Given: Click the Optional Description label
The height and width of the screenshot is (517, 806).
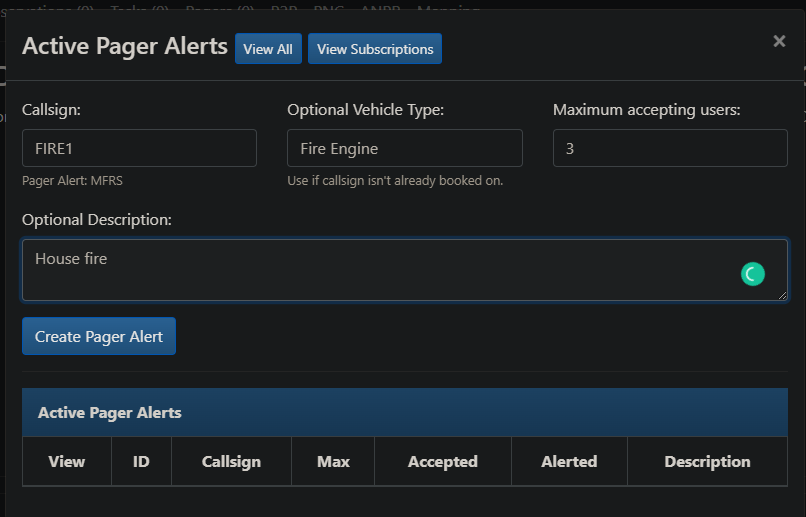Looking at the screenshot, I should (97, 220).
